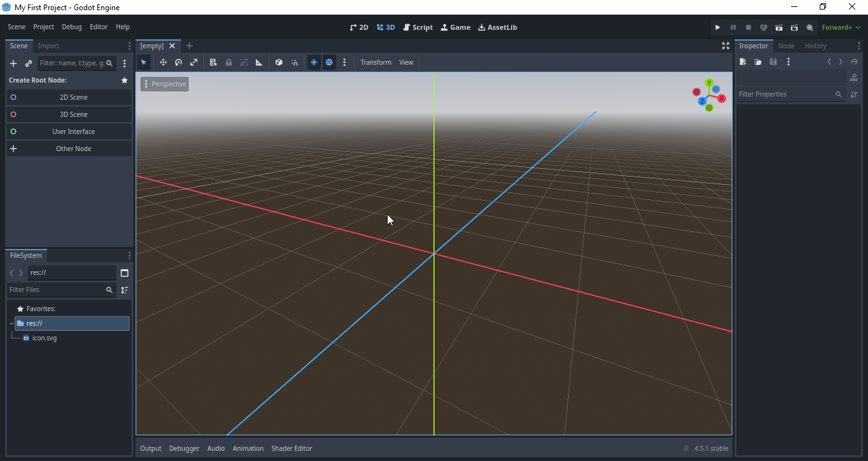The image size is (868, 461).
Task: Create a User Interface root node
Action: tap(69, 131)
